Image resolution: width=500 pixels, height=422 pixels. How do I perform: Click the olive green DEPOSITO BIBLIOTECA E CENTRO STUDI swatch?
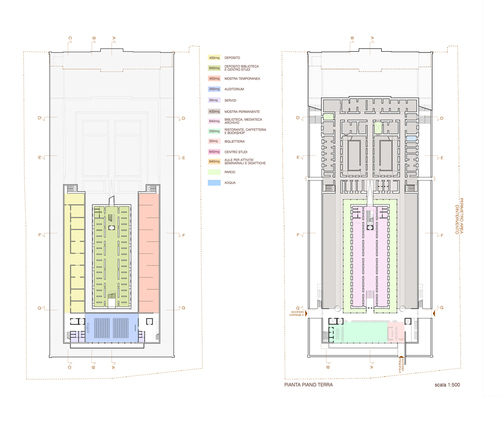tap(214, 68)
